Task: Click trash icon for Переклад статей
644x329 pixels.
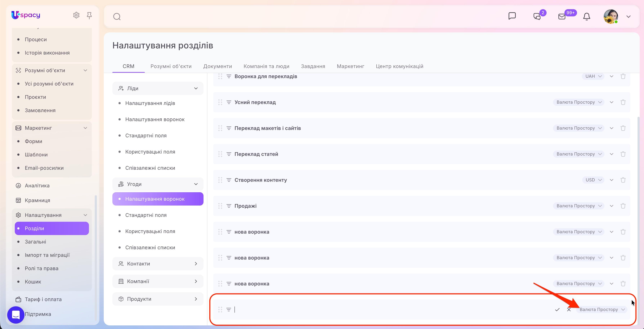Action: pyautogui.click(x=623, y=154)
